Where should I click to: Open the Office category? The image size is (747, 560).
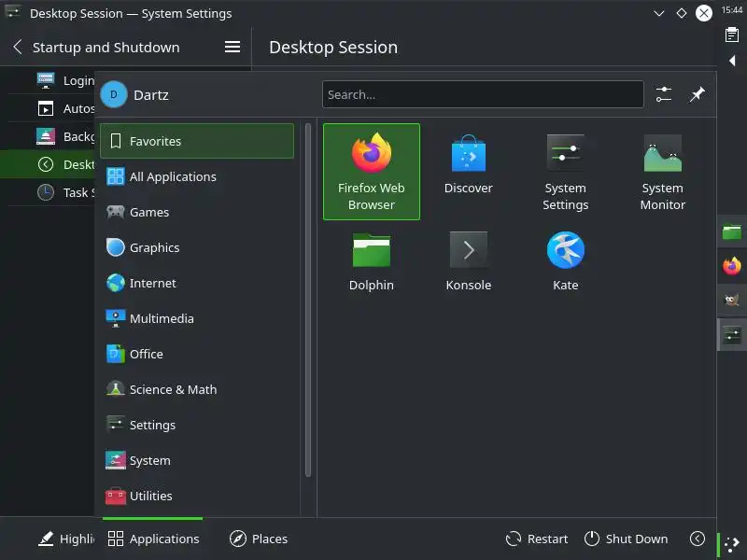point(197,354)
